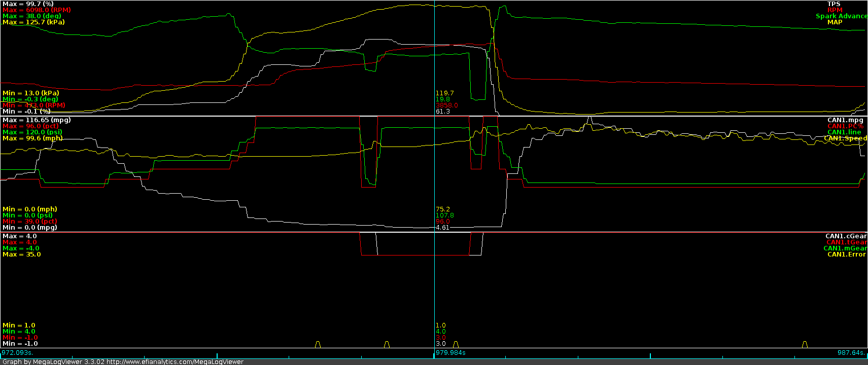Viewport: 868px width, 365px height.
Task: Click the Min = 13.0 (kPa) label
Action: 30,93
